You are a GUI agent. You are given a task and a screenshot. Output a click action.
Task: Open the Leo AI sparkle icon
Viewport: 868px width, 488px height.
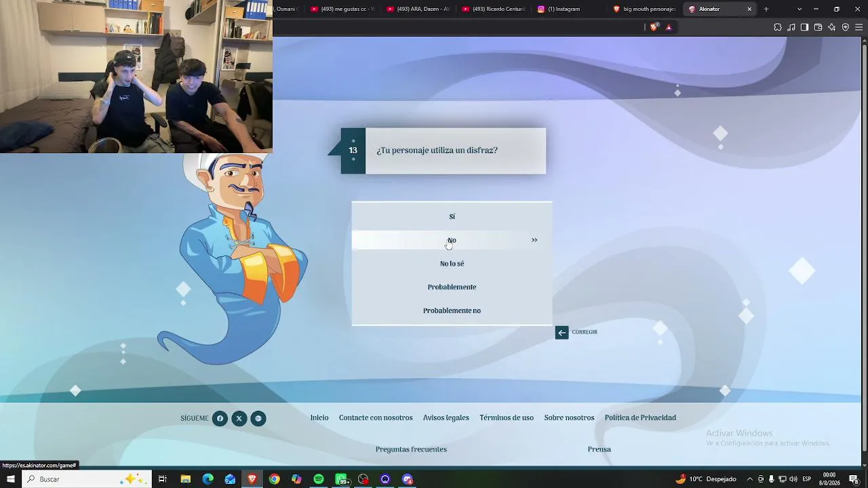point(831,27)
